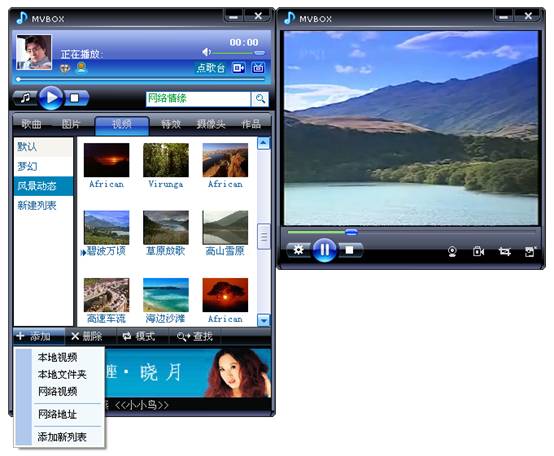Click the 添加 add button

click(x=39, y=336)
